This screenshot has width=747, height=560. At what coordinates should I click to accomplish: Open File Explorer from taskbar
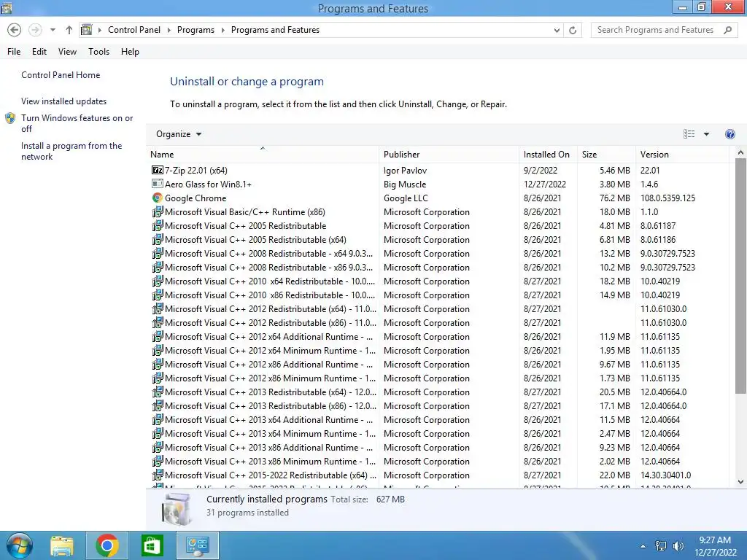coord(62,545)
